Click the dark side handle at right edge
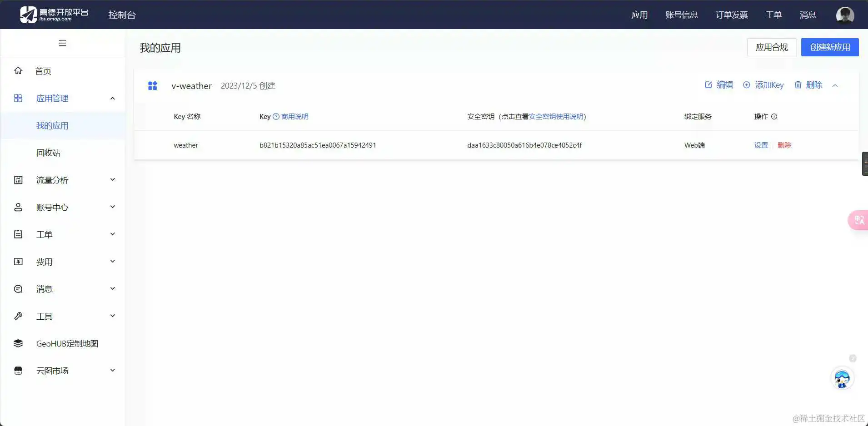The image size is (868, 426). (865, 163)
